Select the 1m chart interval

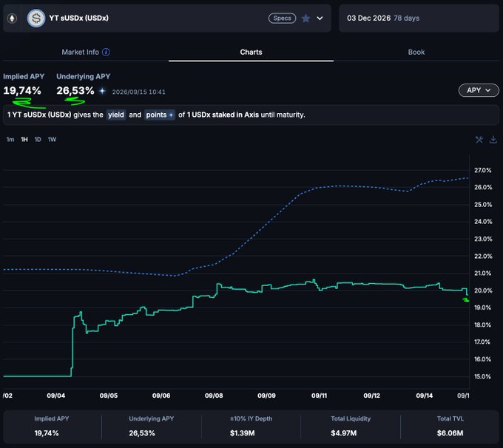pyautogui.click(x=10, y=140)
